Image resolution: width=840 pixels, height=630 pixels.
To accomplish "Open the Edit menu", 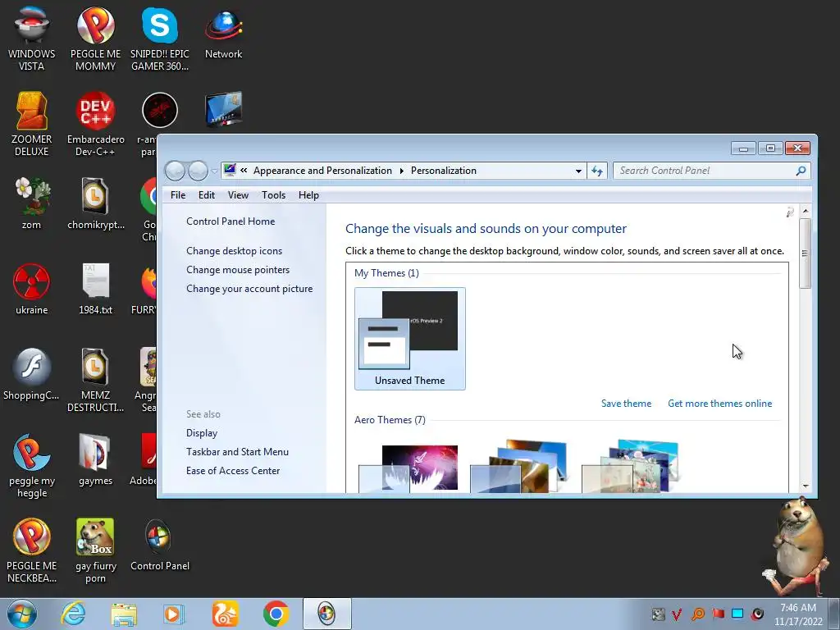I will pyautogui.click(x=206, y=195).
